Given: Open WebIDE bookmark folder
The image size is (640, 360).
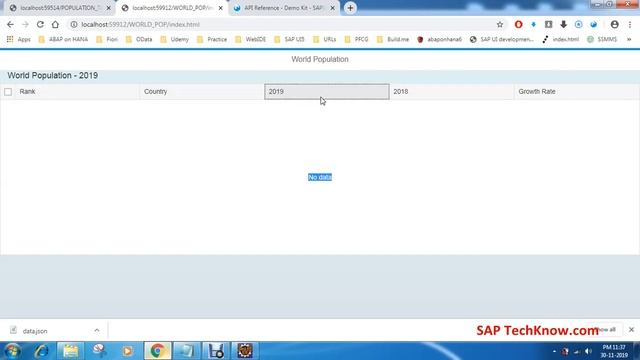Looking at the screenshot, I should click(x=251, y=39).
